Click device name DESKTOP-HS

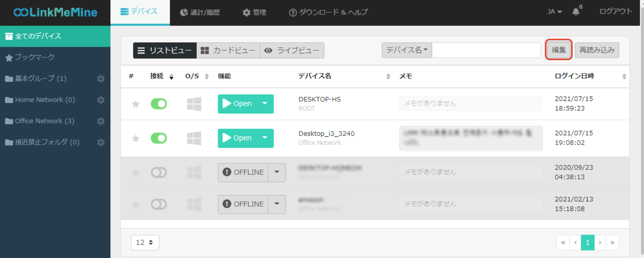319,99
